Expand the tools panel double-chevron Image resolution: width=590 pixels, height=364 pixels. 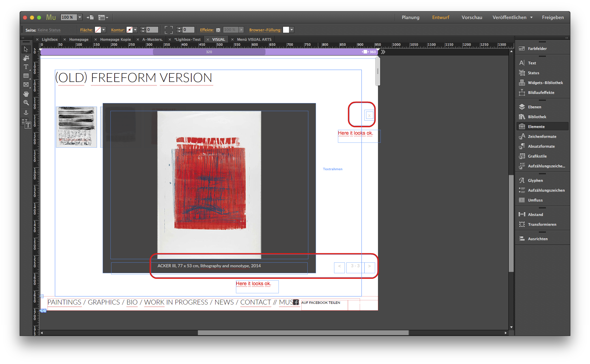(23, 38)
